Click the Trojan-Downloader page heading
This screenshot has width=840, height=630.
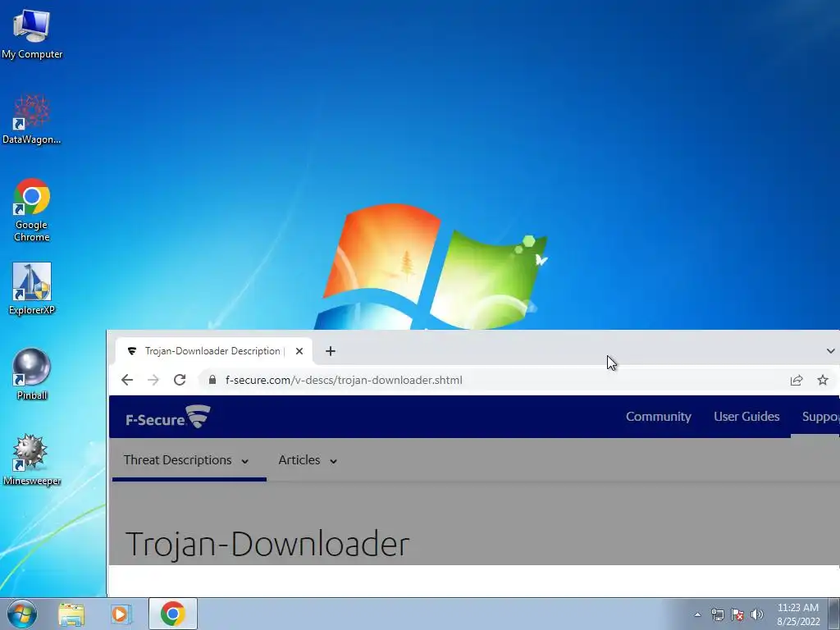(x=267, y=544)
